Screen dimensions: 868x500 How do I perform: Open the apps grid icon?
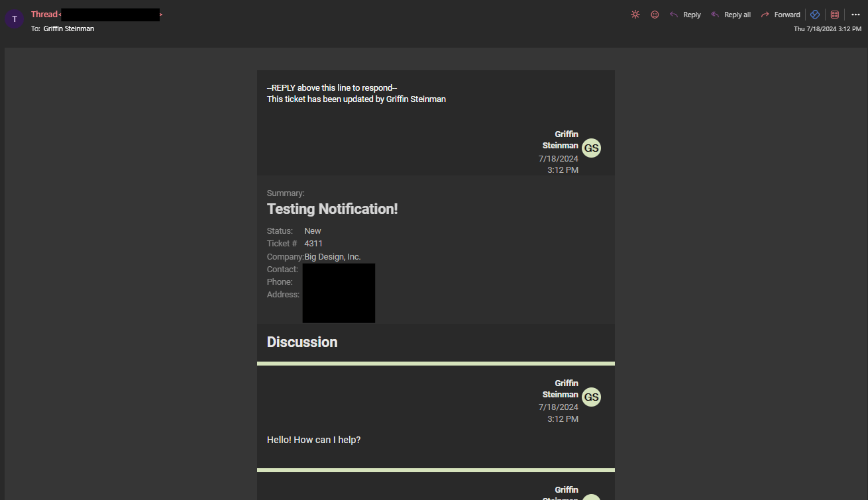click(835, 15)
